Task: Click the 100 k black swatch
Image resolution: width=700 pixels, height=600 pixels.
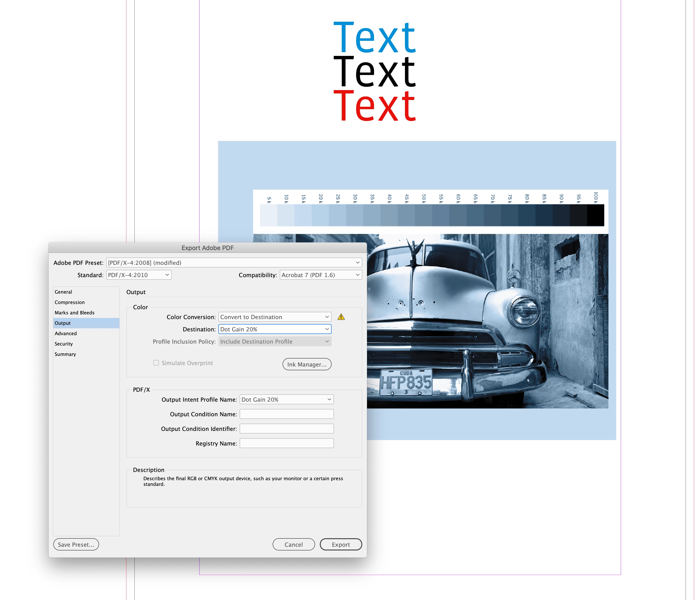Action: [595, 215]
